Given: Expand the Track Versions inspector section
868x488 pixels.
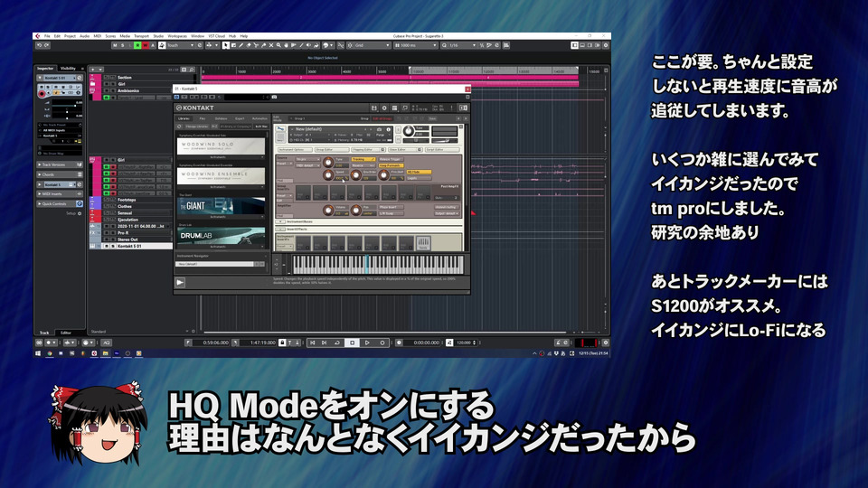Looking at the screenshot, I should click(60, 164).
